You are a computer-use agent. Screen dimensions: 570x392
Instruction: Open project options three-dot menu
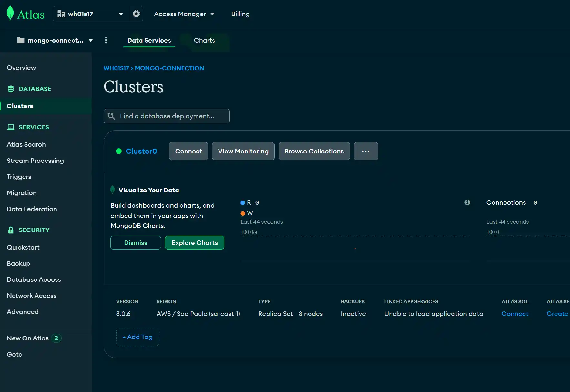point(106,40)
